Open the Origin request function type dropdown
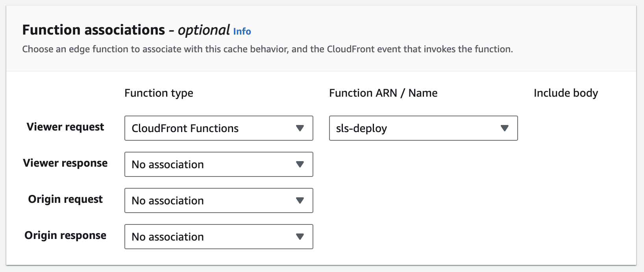This screenshot has width=644, height=272. pyautogui.click(x=219, y=200)
